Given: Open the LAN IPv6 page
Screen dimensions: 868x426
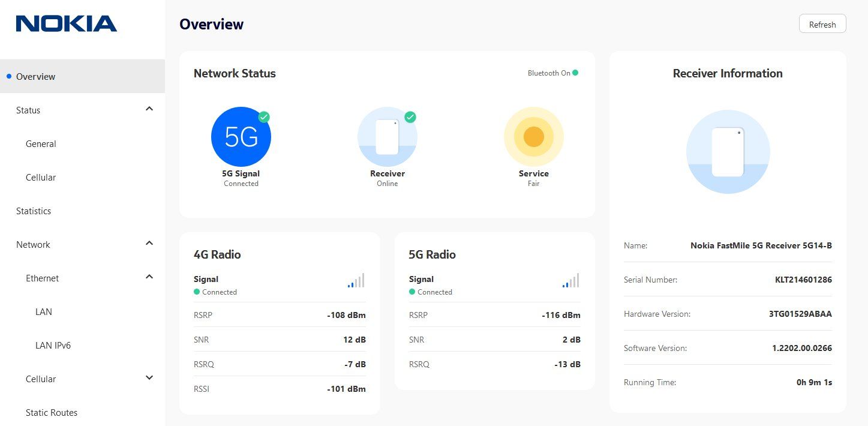Looking at the screenshot, I should pyautogui.click(x=53, y=346).
